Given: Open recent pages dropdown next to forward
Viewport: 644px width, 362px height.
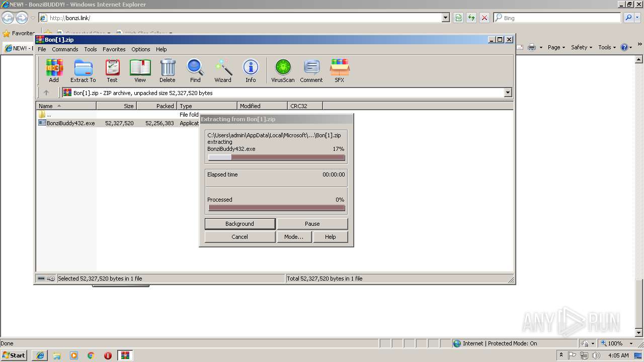Looking at the screenshot, I should click(33, 18).
